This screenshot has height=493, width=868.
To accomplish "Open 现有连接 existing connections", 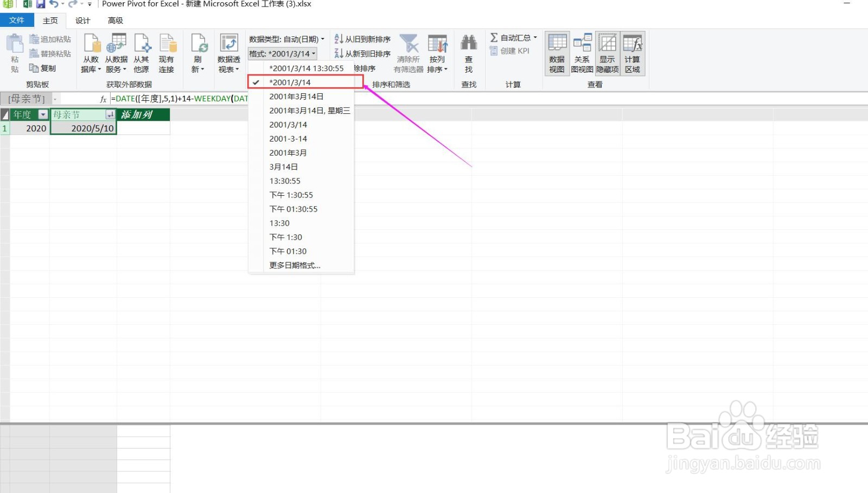I will tap(167, 53).
